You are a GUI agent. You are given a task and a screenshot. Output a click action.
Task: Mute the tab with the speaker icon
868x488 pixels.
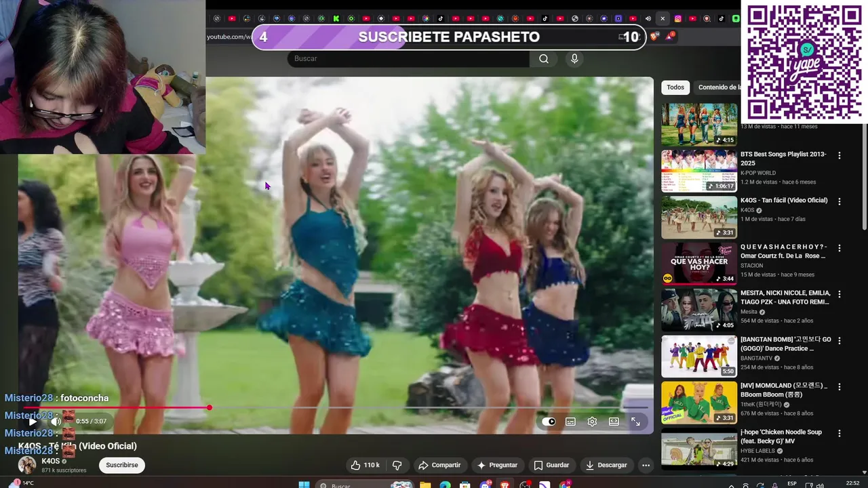648,18
